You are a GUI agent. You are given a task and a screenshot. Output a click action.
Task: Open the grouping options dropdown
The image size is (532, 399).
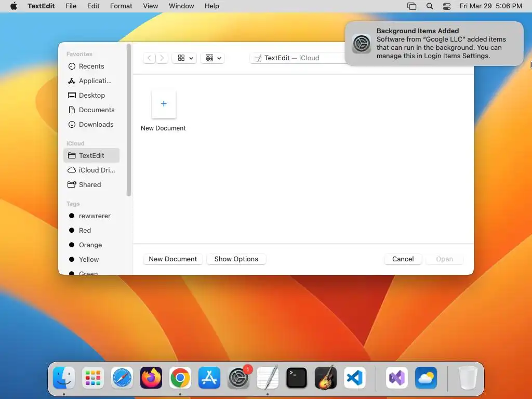pyautogui.click(x=212, y=58)
